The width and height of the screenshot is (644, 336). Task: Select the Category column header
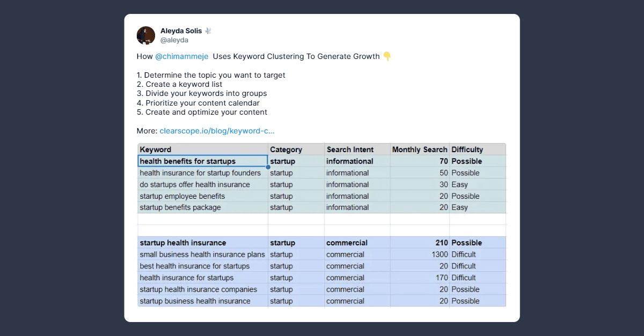tap(286, 150)
